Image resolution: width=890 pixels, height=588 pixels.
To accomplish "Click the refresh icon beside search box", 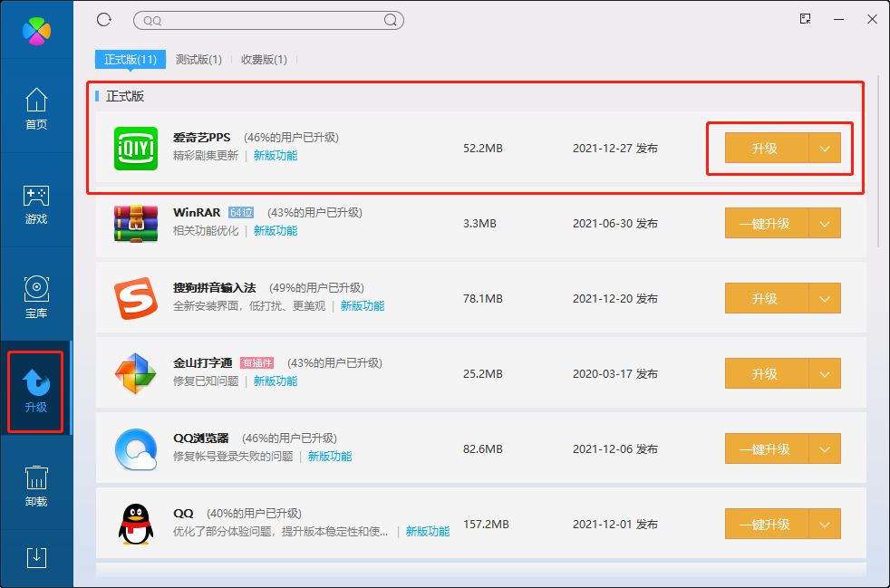I will [103, 19].
